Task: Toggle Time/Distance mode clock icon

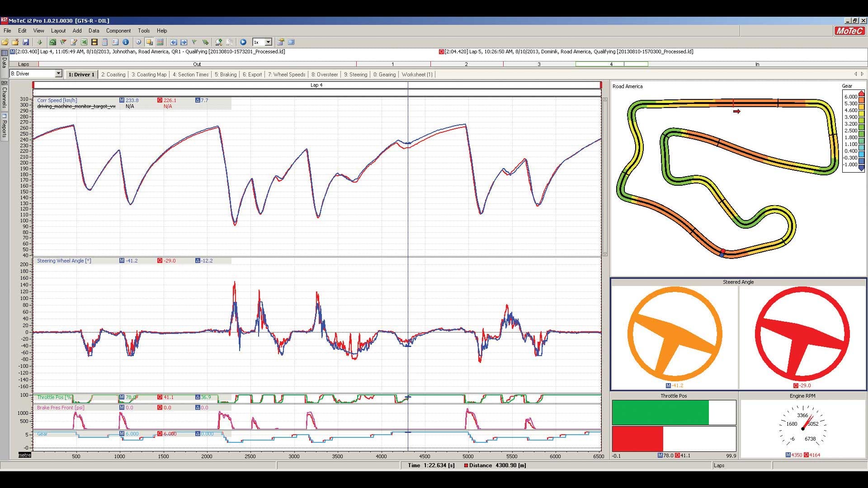Action: (x=137, y=42)
